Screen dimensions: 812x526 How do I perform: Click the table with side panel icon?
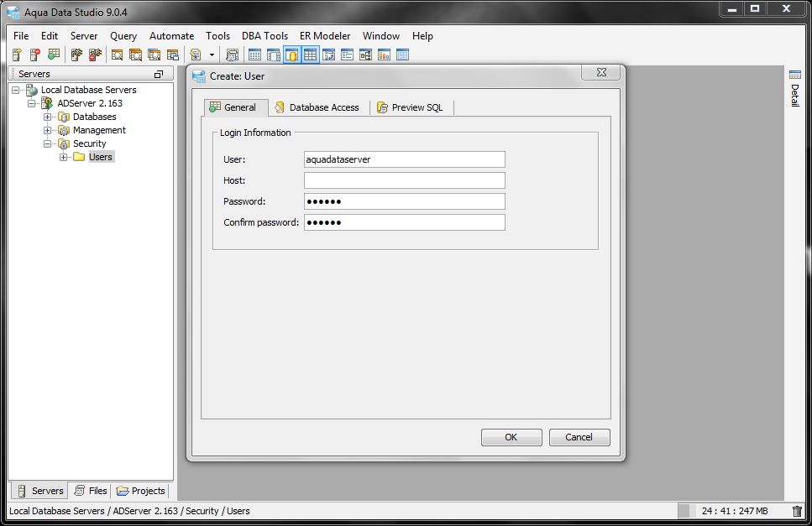pyautogui.click(x=274, y=55)
